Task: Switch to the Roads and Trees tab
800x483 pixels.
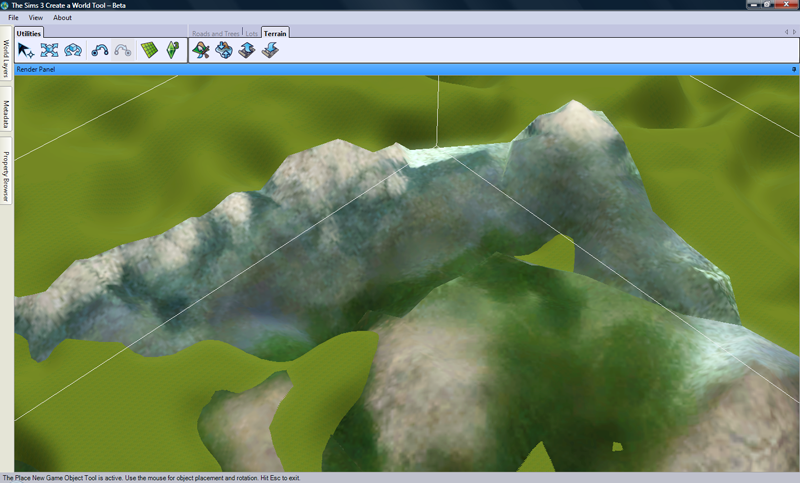Action: (215, 34)
